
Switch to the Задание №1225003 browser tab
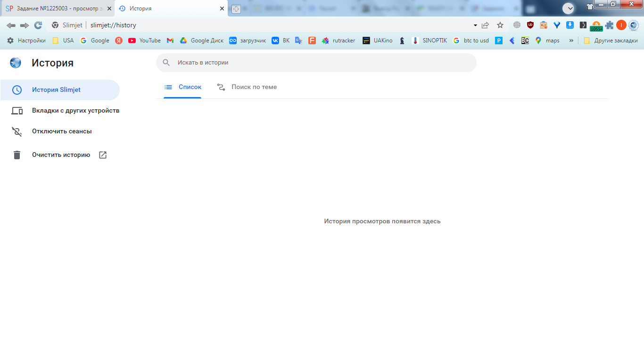point(57,8)
